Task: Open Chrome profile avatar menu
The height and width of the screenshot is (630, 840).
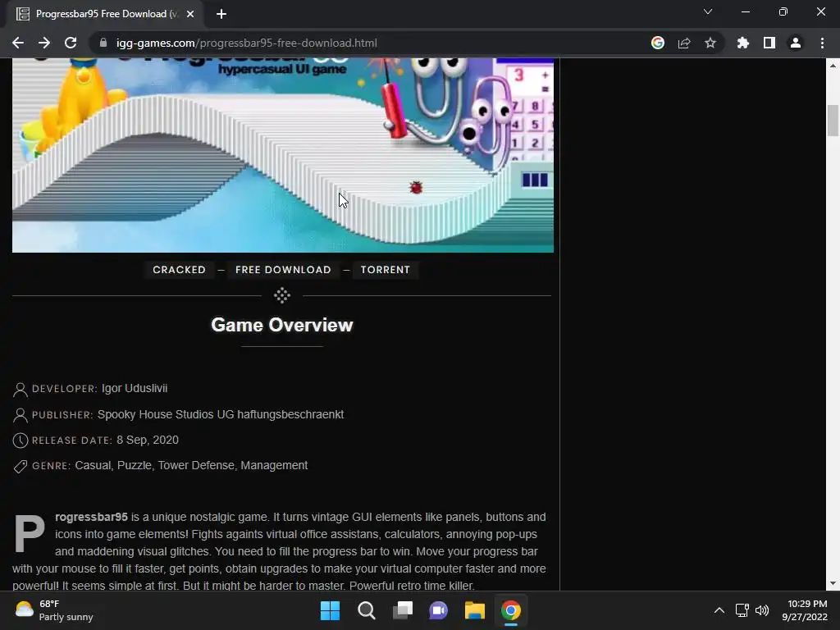Action: pyautogui.click(x=795, y=43)
